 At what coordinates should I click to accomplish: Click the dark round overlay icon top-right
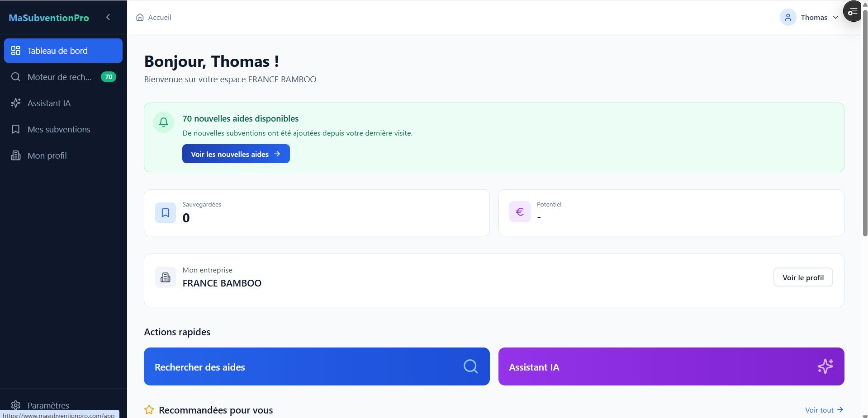click(x=853, y=11)
